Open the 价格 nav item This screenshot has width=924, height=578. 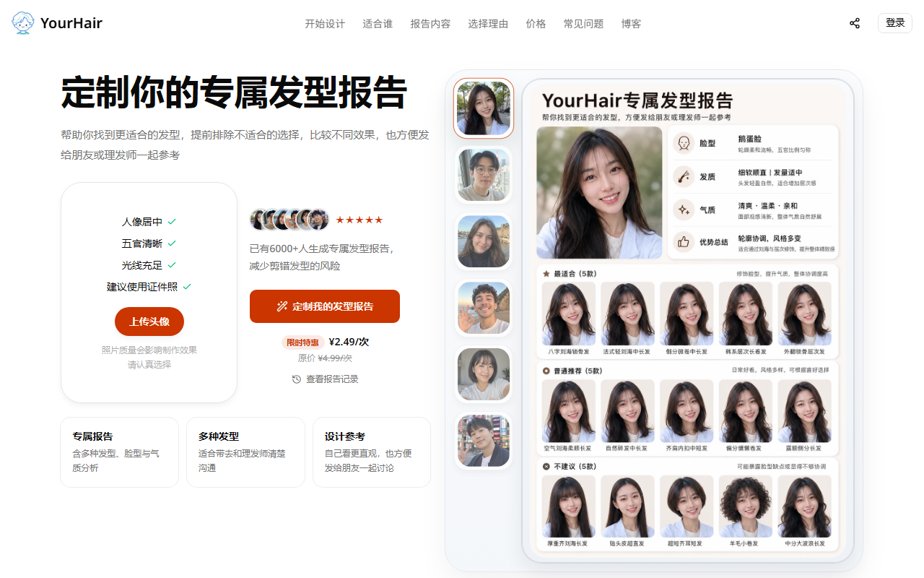click(536, 23)
